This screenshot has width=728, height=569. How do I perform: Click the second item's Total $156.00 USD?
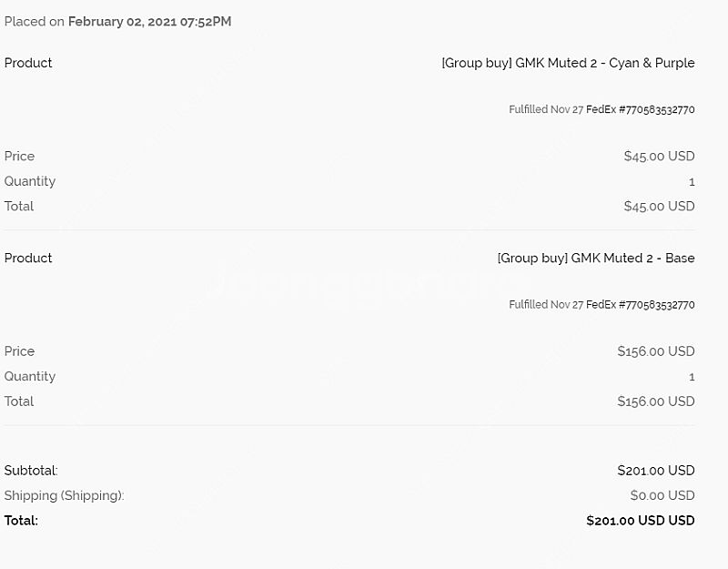point(656,401)
